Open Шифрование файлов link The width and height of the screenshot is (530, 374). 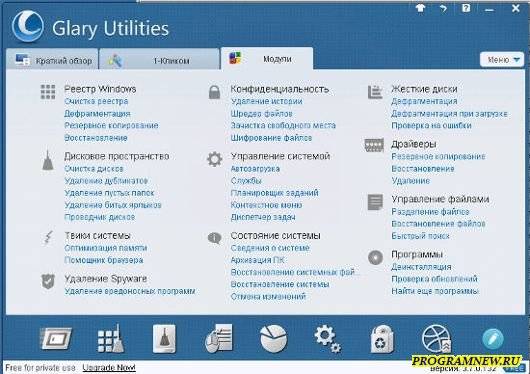click(271, 138)
